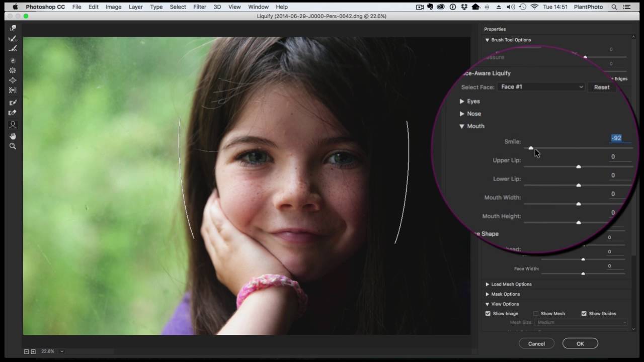Select the Hand tool
Screen dimensions: 644x362
coord(13,136)
